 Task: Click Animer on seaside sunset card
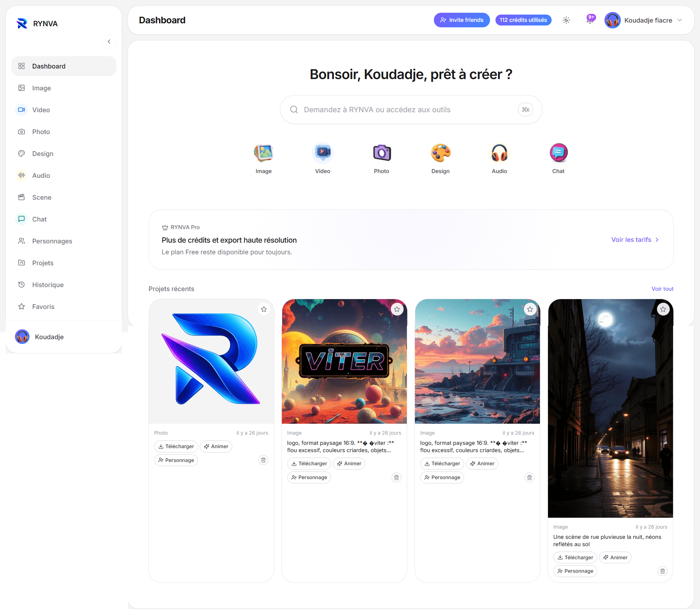(x=482, y=464)
